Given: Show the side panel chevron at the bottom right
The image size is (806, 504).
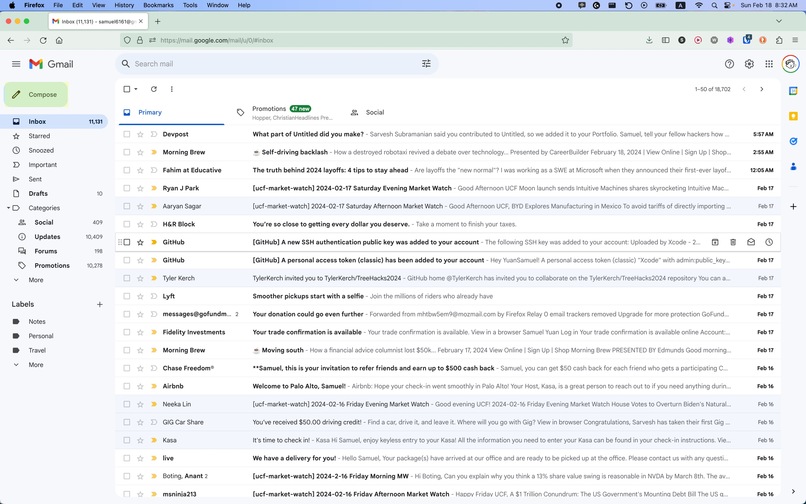Looking at the screenshot, I should (x=793, y=492).
